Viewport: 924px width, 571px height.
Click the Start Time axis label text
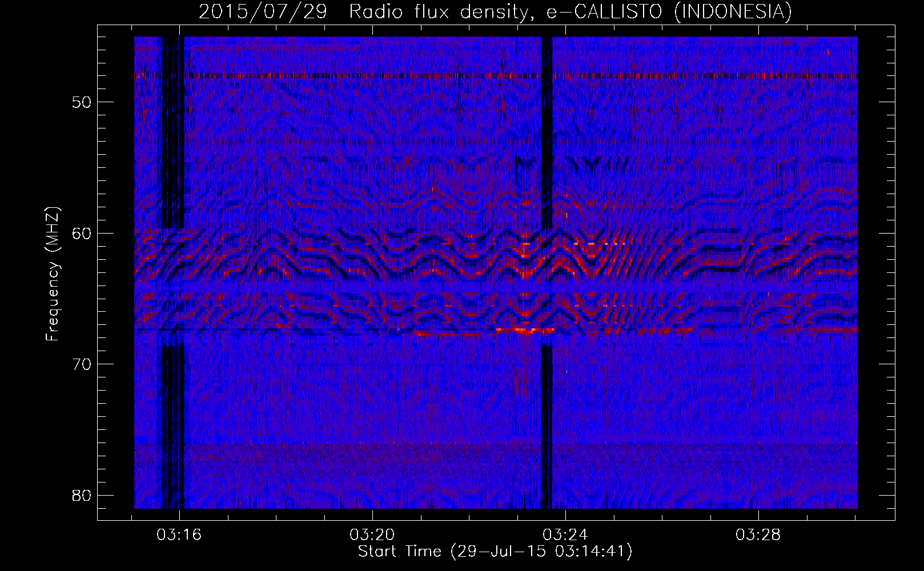(495, 552)
